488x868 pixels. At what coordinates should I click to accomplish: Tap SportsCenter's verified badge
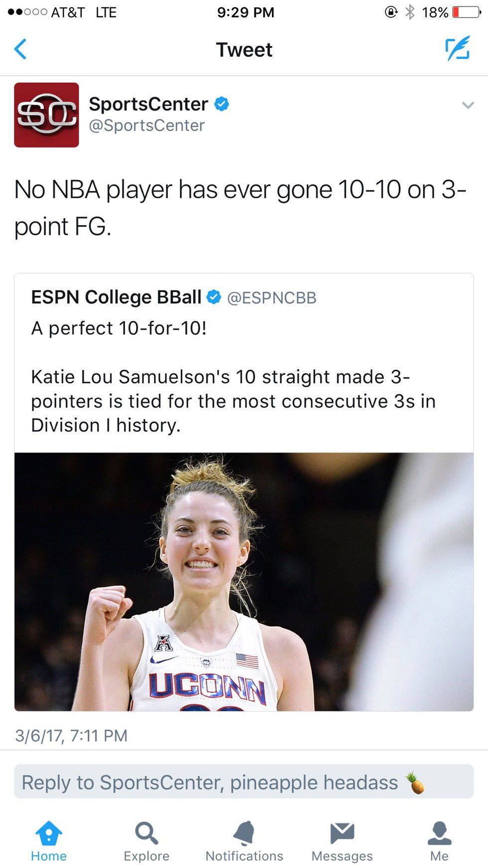[222, 104]
